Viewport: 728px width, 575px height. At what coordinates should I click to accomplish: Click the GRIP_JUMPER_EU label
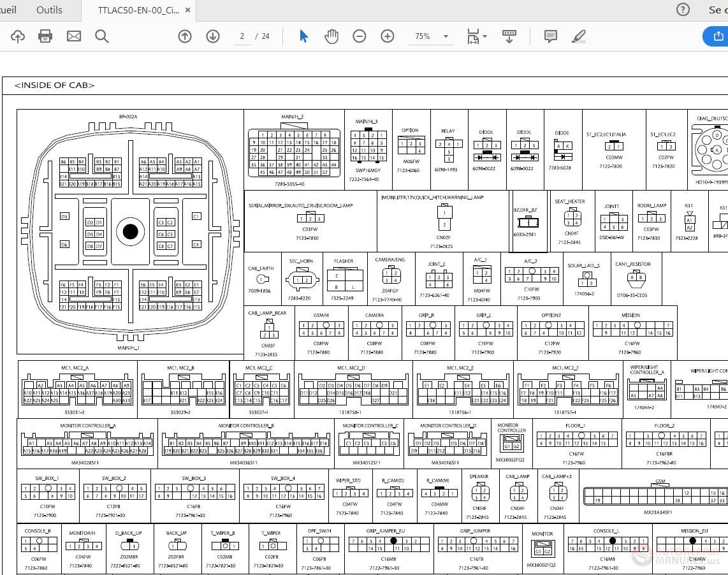click(x=386, y=531)
